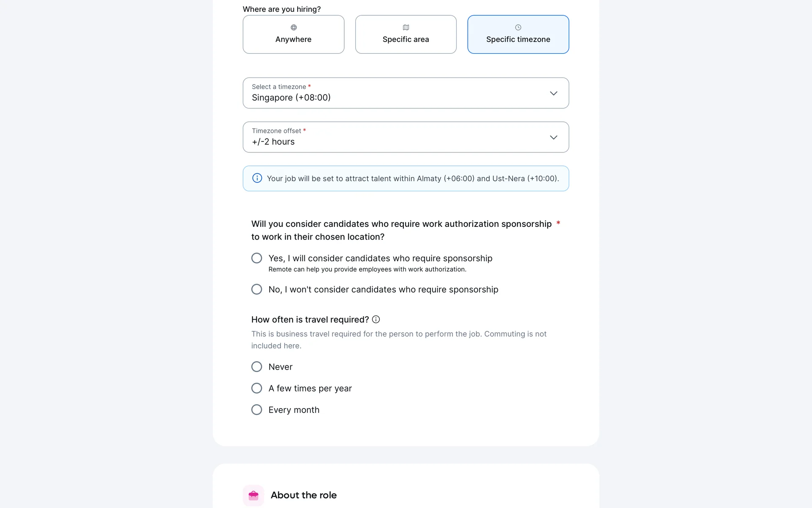Select Yes, consider candidates requiring sponsorship
The width and height of the screenshot is (812, 508).
click(x=257, y=258)
